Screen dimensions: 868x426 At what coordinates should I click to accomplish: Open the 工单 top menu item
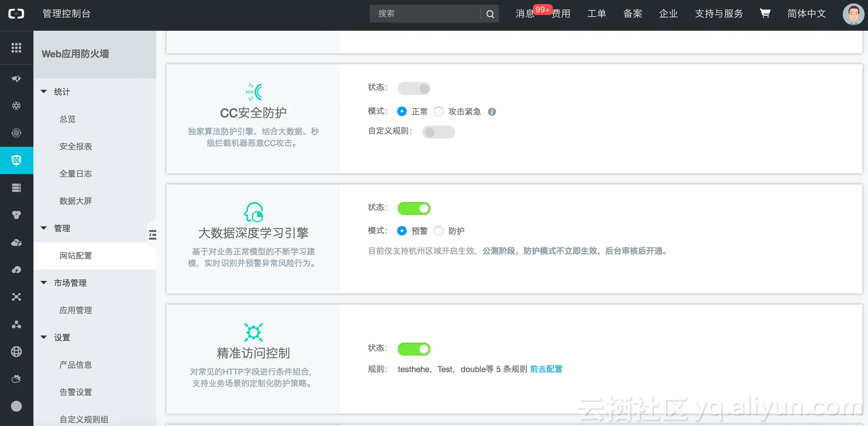(x=596, y=14)
